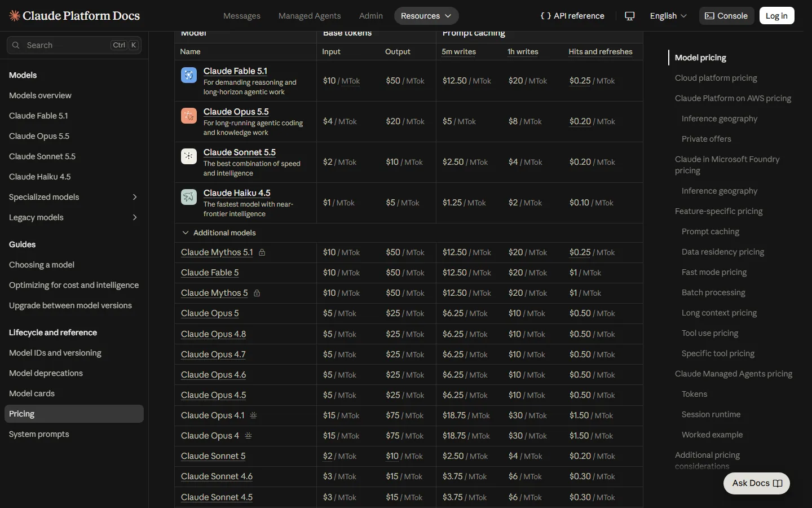Image resolution: width=812 pixels, height=508 pixels.
Task: Open the API reference link
Action: coord(572,16)
